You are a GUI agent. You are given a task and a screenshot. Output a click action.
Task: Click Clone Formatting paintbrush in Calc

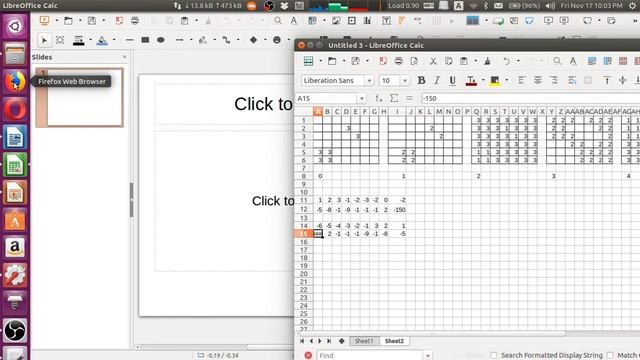[x=487, y=61]
